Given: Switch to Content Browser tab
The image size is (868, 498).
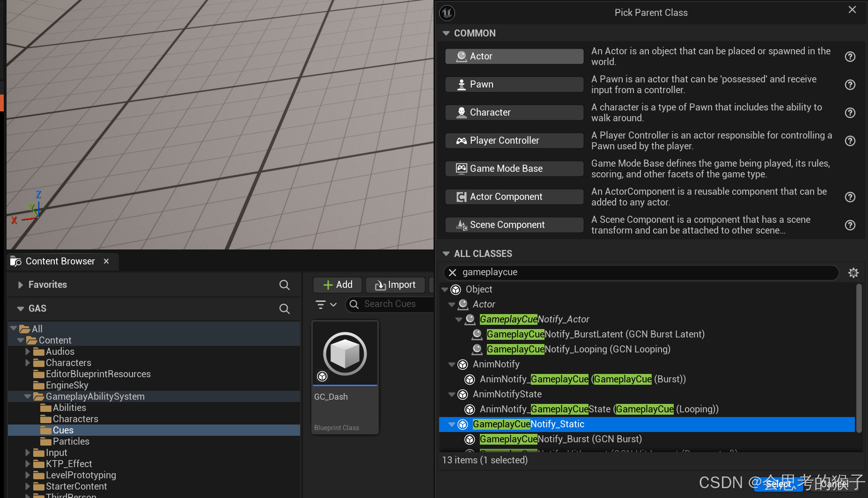Looking at the screenshot, I should point(60,261).
